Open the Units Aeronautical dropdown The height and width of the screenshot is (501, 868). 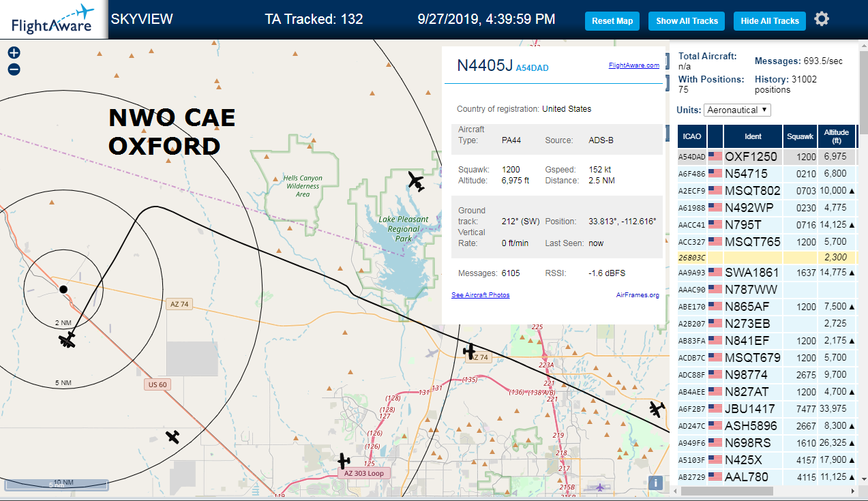[x=738, y=110]
